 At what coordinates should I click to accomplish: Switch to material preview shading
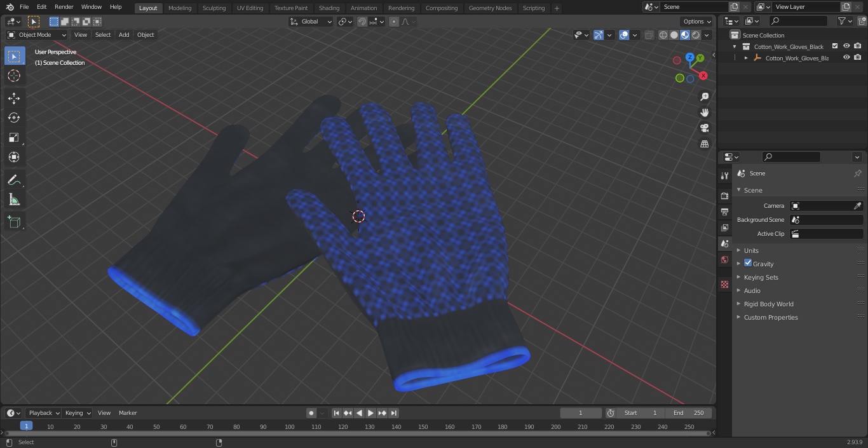(x=685, y=35)
